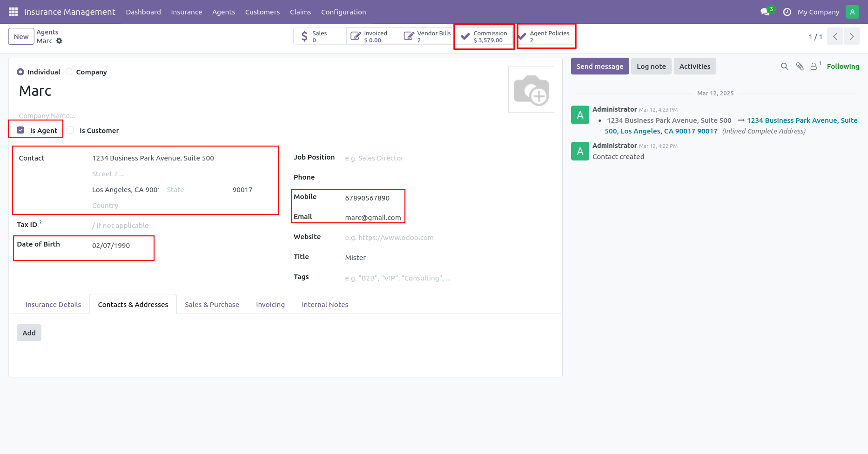Viewport: 868px width, 454px height.
Task: Click Insurance Management app title
Action: (x=70, y=12)
